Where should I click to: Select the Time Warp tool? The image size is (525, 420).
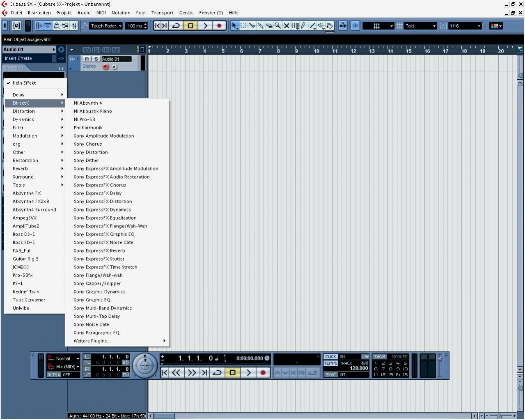(x=295, y=26)
